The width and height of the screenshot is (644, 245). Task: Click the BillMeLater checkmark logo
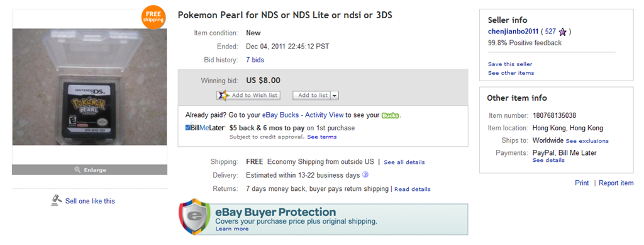pyautogui.click(x=205, y=128)
